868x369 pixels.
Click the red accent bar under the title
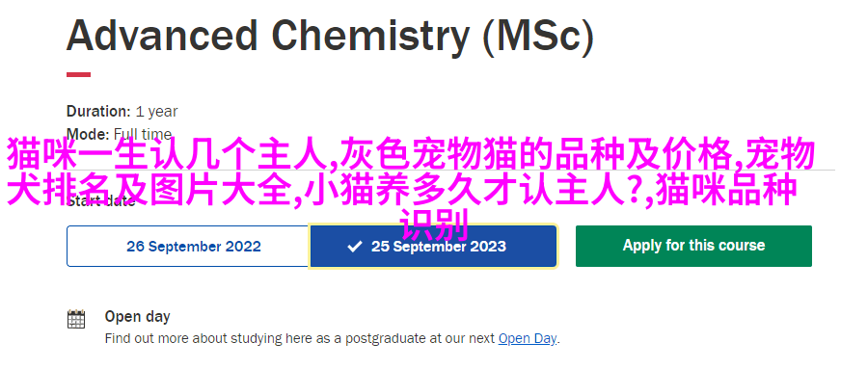79,75
